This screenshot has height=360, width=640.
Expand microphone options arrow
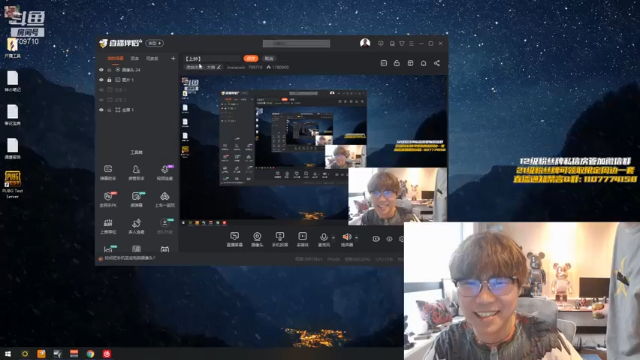(333, 238)
